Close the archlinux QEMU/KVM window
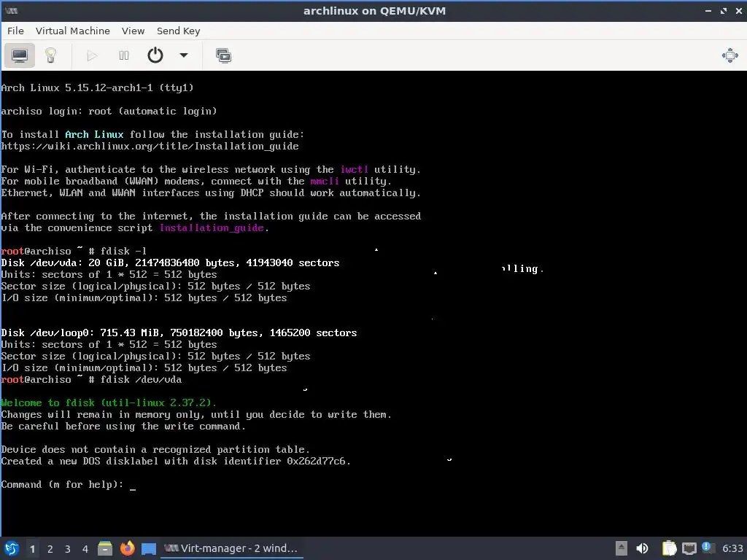The image size is (747, 560). coord(739,11)
